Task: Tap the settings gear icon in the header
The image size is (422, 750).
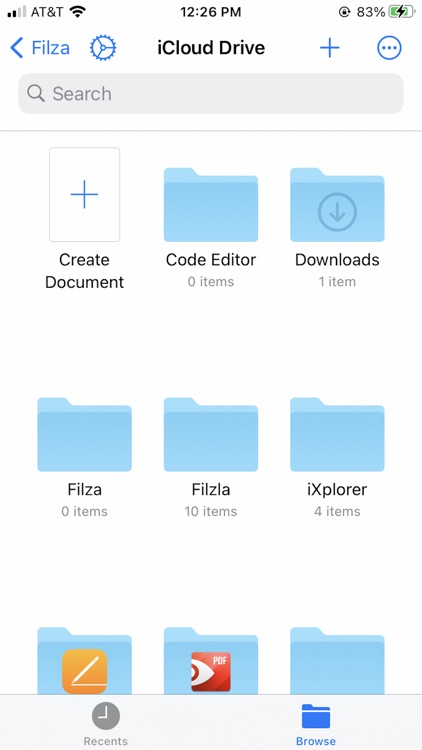Action: pyautogui.click(x=103, y=48)
